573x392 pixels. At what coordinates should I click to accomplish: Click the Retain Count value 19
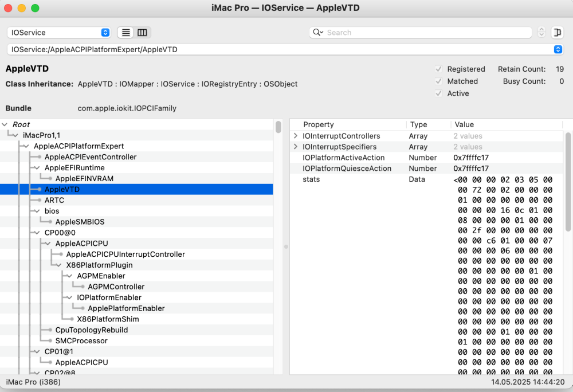(x=560, y=69)
